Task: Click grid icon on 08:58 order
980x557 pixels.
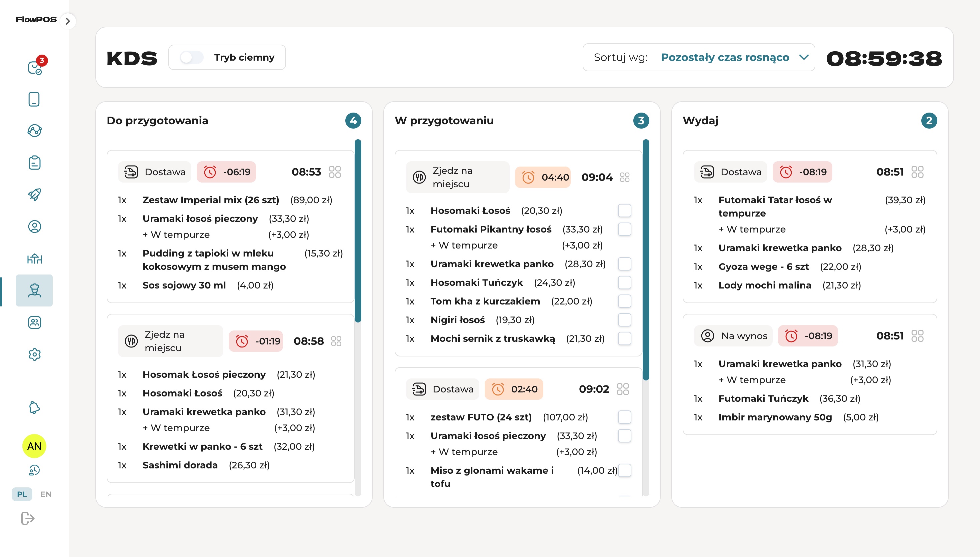Action: (x=336, y=341)
